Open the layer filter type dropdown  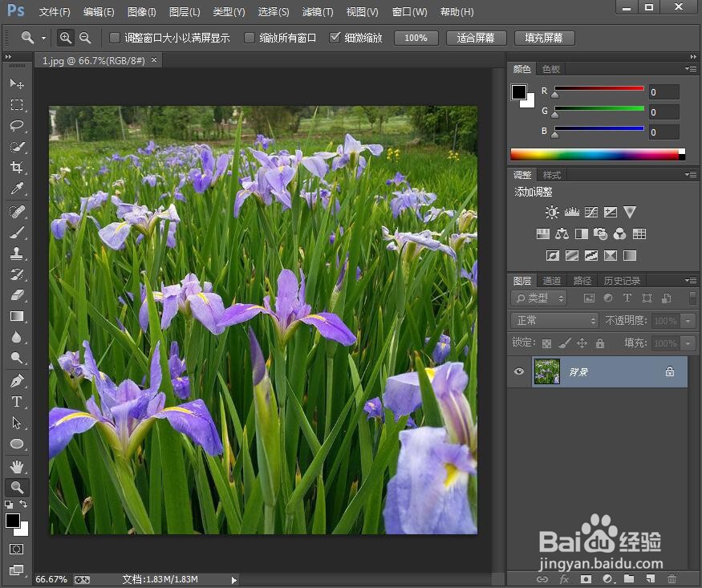coord(539,298)
